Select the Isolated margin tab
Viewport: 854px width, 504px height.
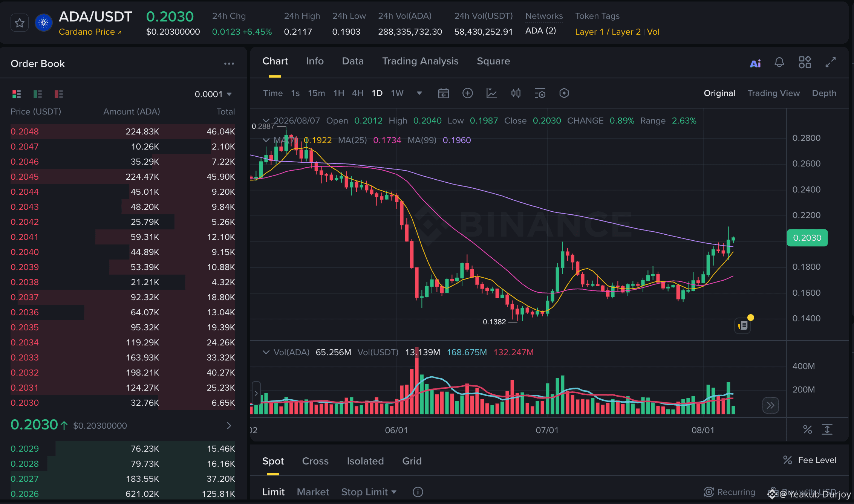click(x=365, y=461)
